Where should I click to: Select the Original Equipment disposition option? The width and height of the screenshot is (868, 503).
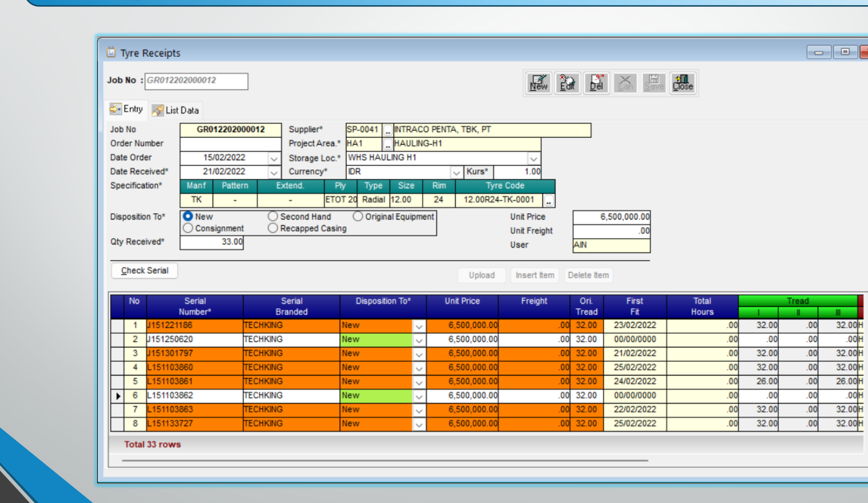(x=358, y=217)
